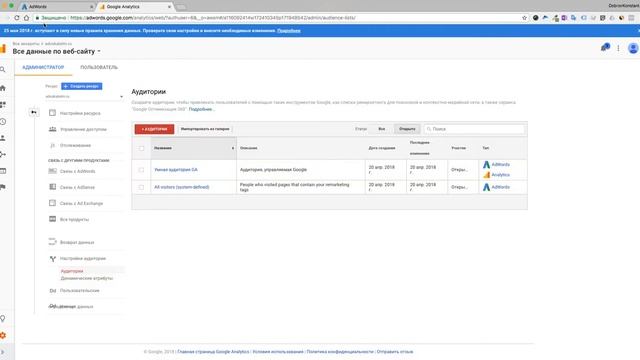Sort by the Название column header
The height and width of the screenshot is (360, 640).
[x=193, y=148]
